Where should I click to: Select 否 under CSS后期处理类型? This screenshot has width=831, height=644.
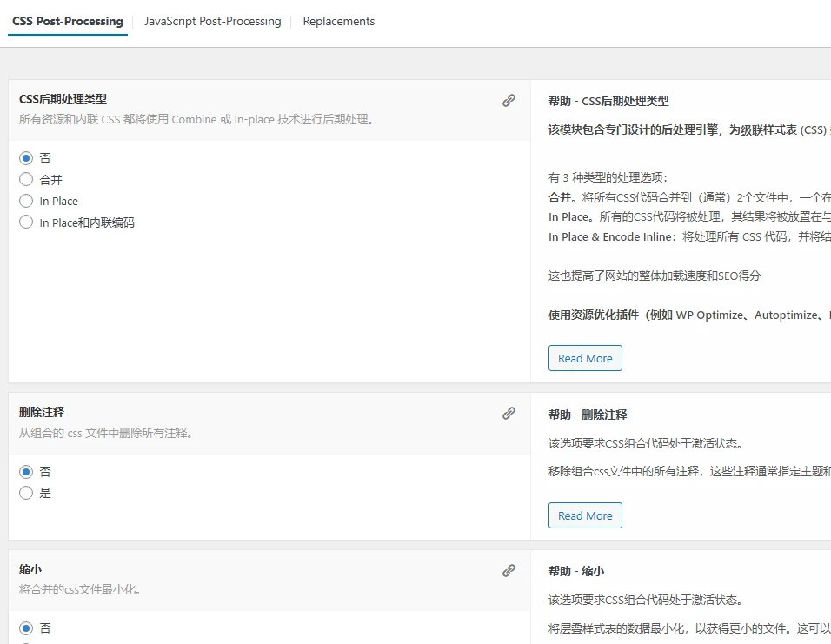coord(26,157)
